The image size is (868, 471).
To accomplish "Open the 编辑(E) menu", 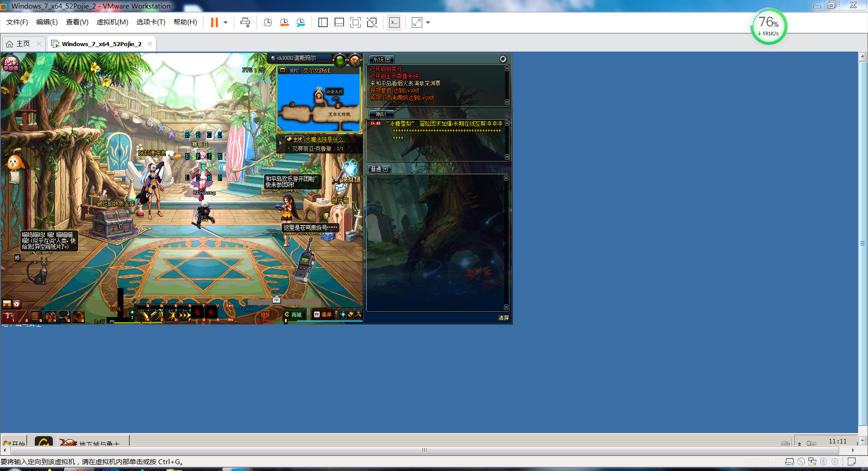I will click(47, 22).
